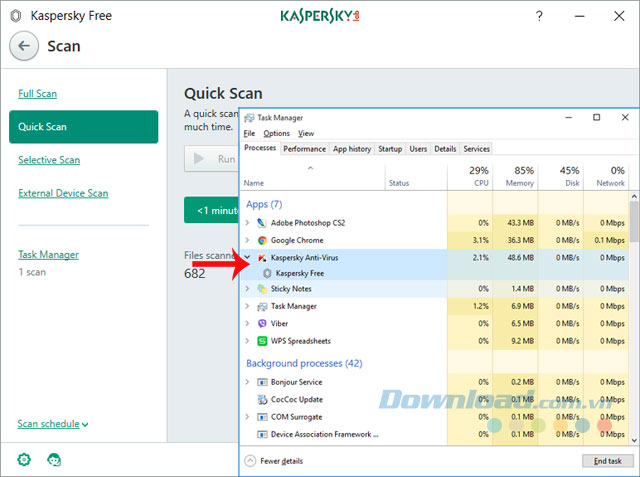
Task: Click the support agent icon at bottom left
Action: [53, 459]
